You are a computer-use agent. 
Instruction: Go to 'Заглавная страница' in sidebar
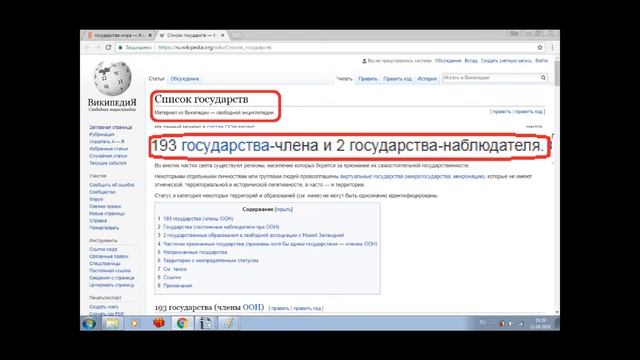click(x=110, y=127)
